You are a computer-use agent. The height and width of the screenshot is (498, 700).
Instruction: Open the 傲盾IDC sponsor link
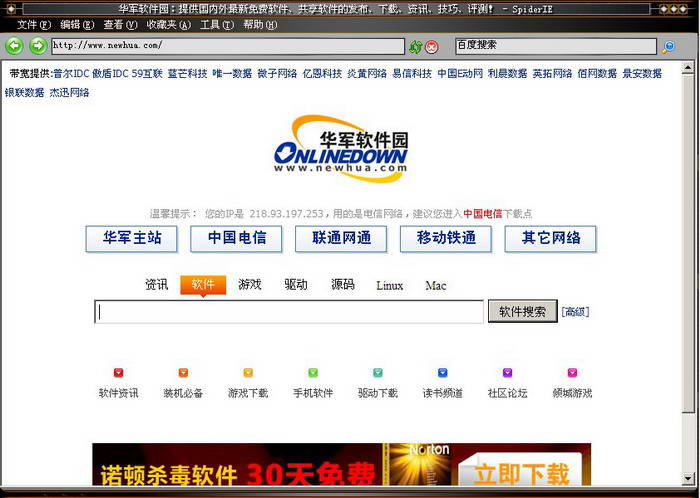pyautogui.click(x=110, y=74)
